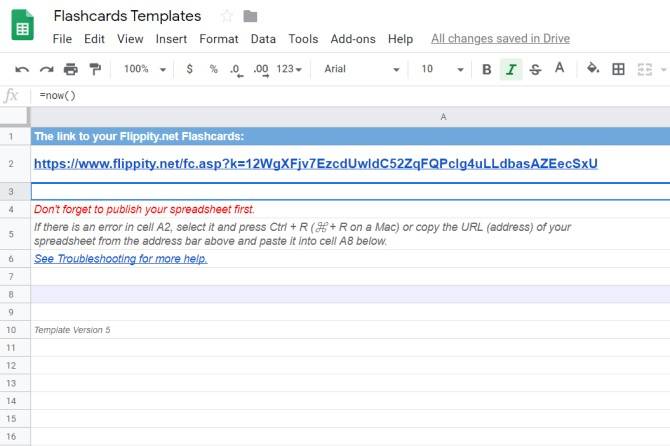Image resolution: width=670 pixels, height=446 pixels.
Task: Open the cell borders options
Action: click(618, 69)
